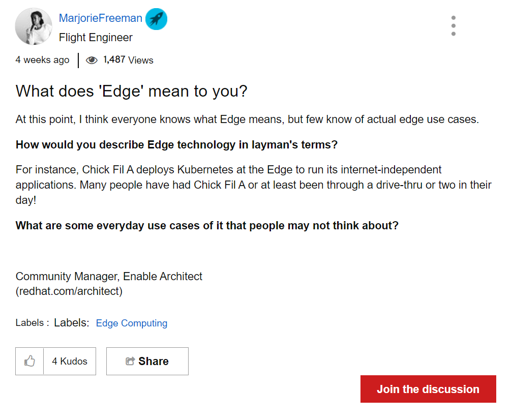Click the bold layman's terms question

(176, 144)
